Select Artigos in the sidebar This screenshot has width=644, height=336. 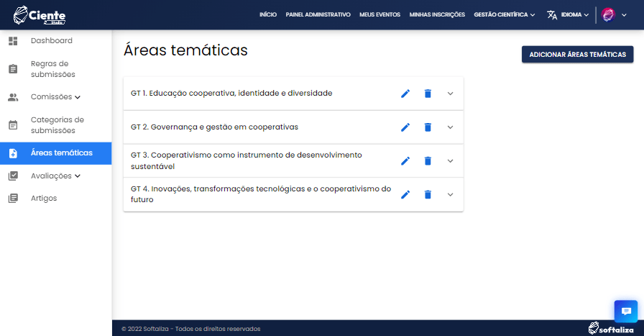click(56, 199)
